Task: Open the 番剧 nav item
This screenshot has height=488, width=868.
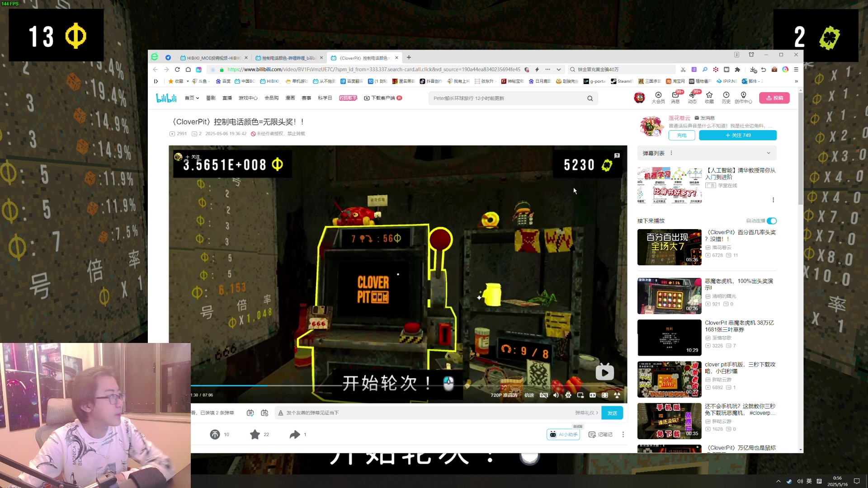Action: coord(211,98)
